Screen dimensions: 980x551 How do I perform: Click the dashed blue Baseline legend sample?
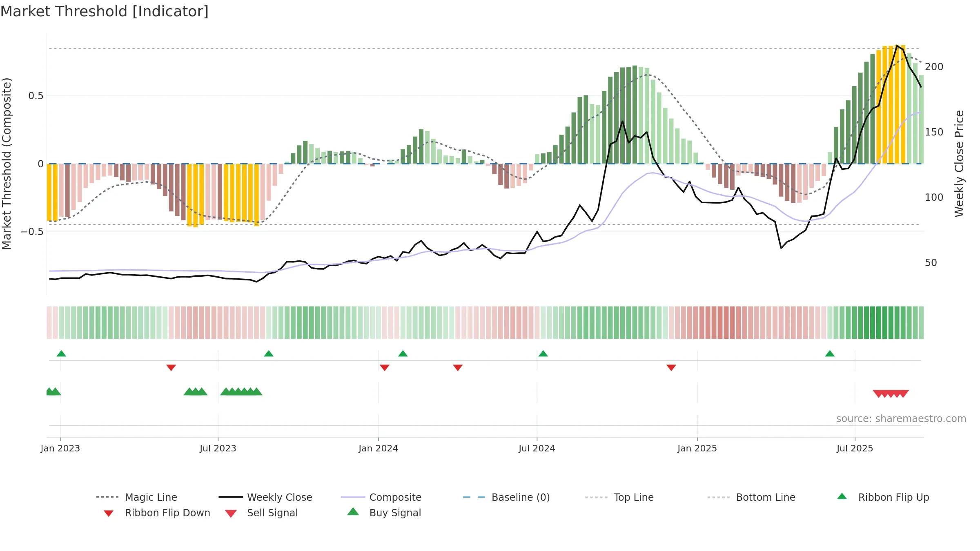[474, 497]
